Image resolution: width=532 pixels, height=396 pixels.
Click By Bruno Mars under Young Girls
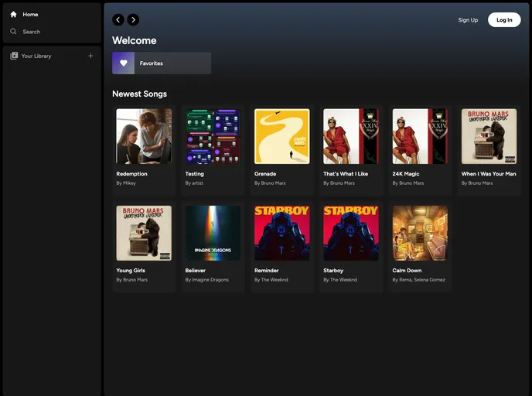[132, 280]
